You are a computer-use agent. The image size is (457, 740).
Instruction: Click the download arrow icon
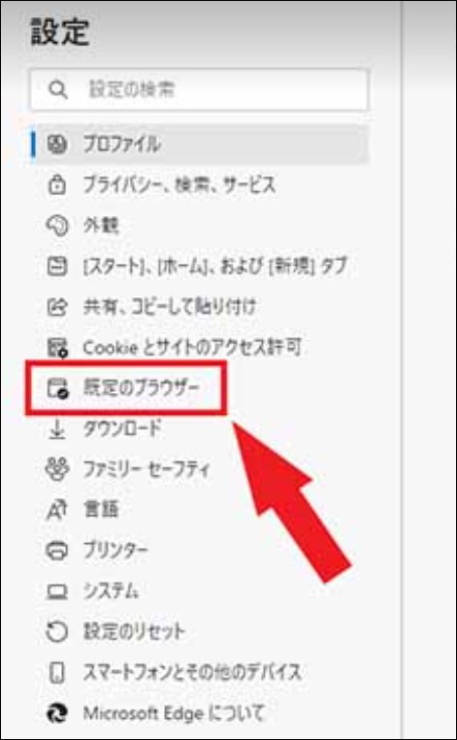pos(57,429)
